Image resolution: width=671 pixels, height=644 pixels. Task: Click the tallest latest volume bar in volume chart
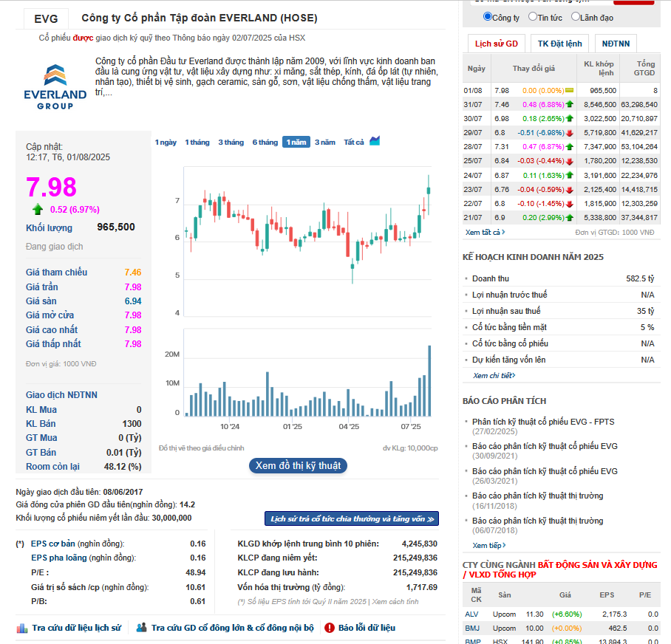[429, 380]
